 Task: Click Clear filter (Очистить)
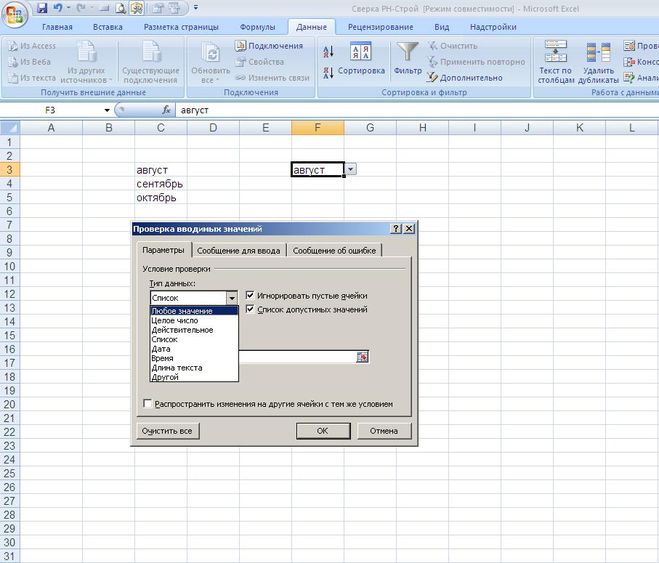coord(453,46)
